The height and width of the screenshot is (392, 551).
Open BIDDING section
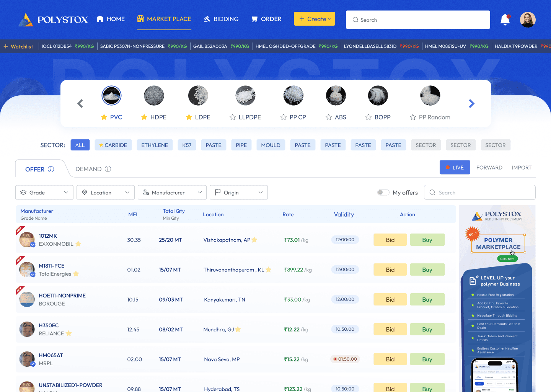point(221,19)
